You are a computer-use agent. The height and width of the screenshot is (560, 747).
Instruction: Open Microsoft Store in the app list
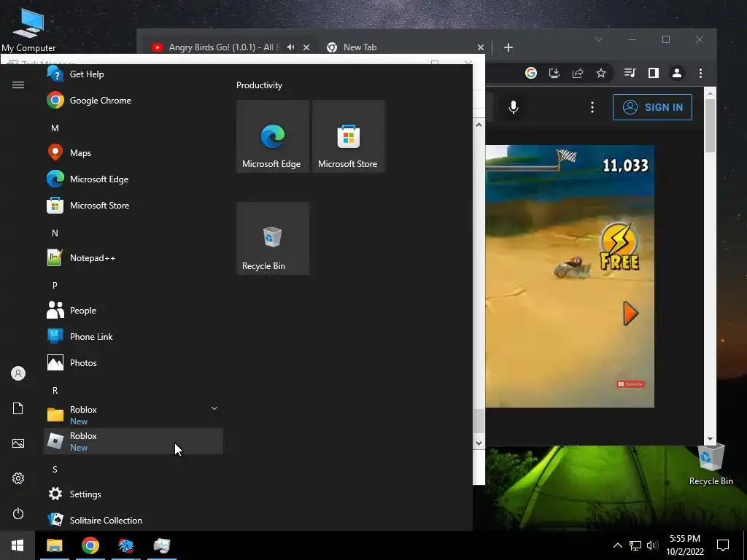(x=133, y=205)
